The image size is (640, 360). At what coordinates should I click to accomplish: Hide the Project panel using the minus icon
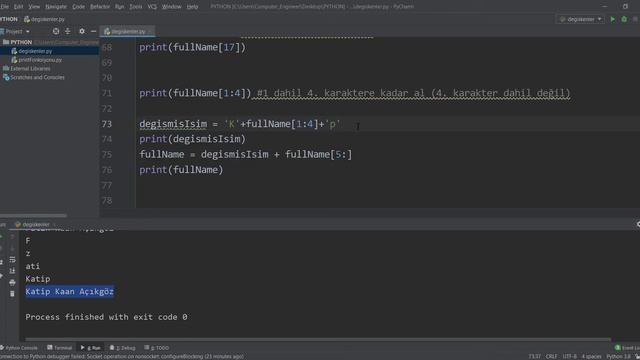click(93, 31)
